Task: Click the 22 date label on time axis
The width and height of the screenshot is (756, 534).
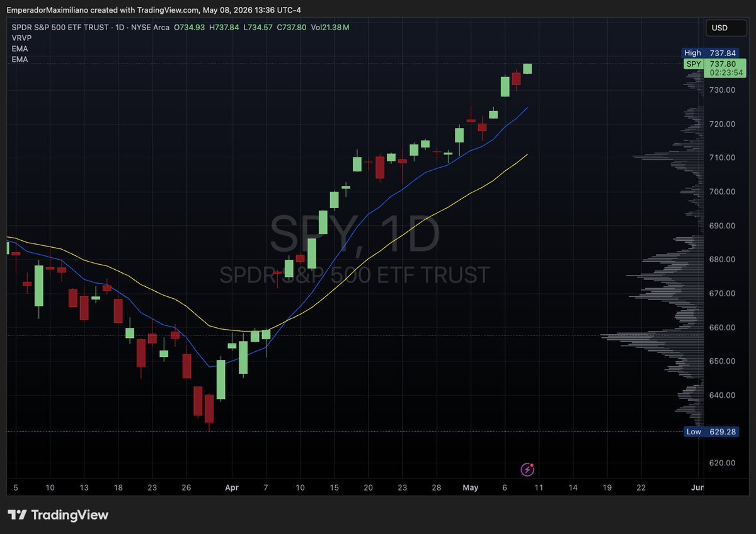Action: [641, 487]
